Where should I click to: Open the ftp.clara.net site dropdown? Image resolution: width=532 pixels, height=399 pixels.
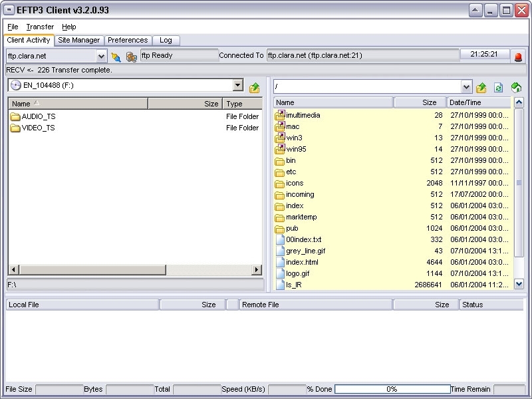(101, 57)
